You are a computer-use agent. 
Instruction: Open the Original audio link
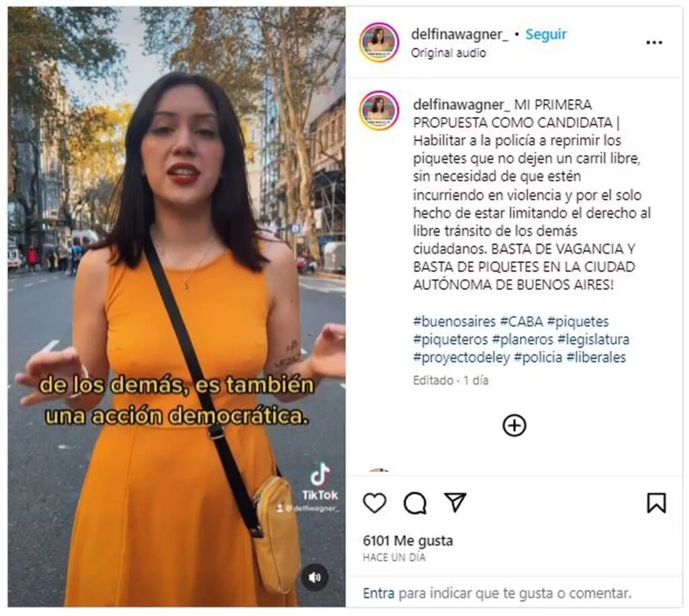tap(448, 52)
